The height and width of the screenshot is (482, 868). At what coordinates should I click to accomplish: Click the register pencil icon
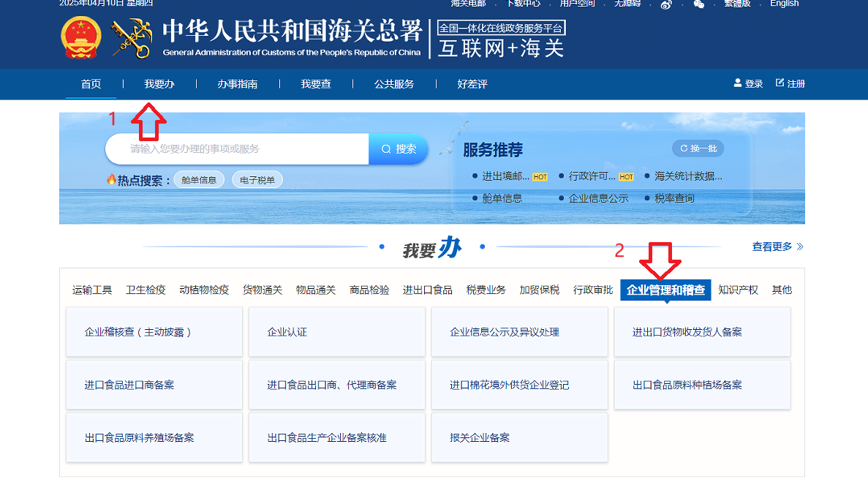[779, 83]
